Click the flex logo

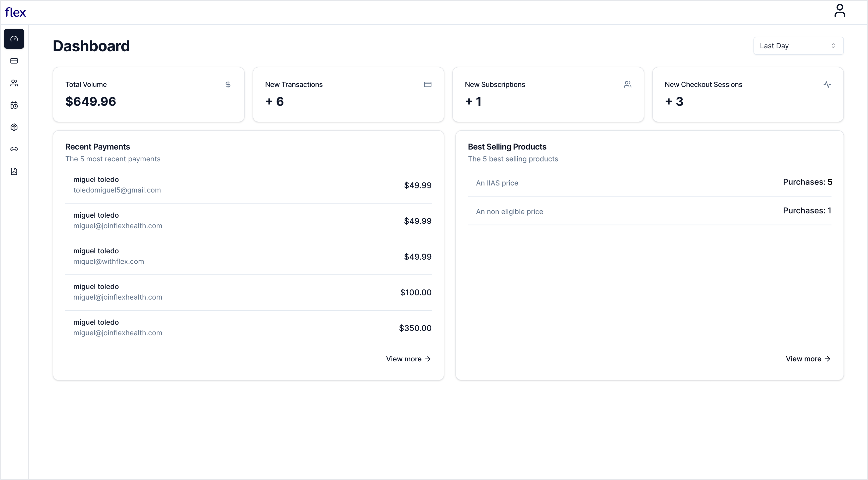[x=16, y=13]
